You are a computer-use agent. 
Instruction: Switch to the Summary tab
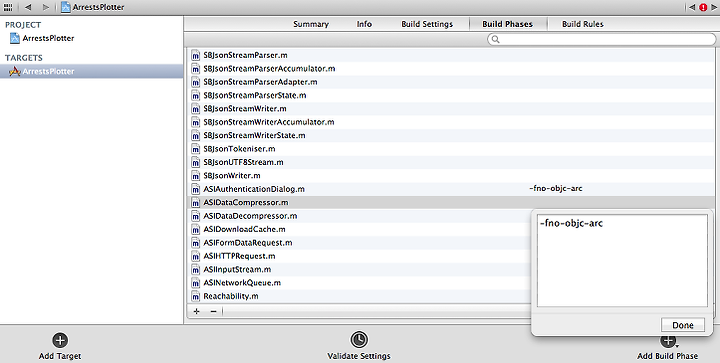[311, 24]
